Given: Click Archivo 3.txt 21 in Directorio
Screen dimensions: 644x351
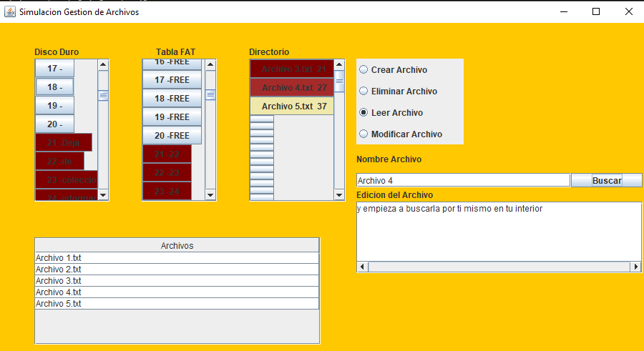Looking at the screenshot, I should (292, 69).
